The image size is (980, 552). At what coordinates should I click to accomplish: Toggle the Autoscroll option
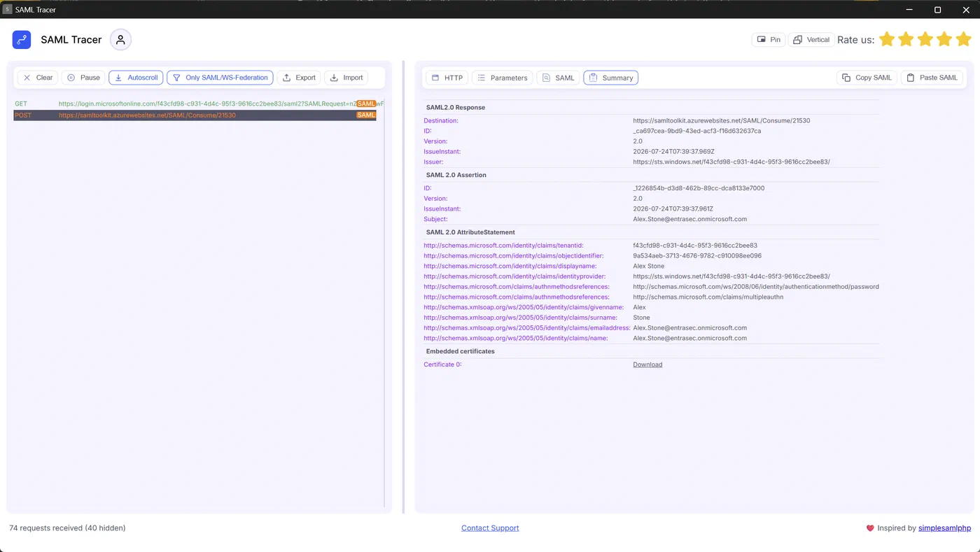point(136,78)
